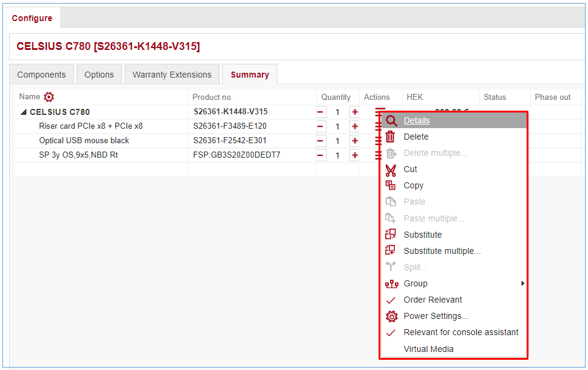Select the Riser card PCIe x8 + PCIe x8 row
The height and width of the screenshot is (370, 588).
click(91, 126)
